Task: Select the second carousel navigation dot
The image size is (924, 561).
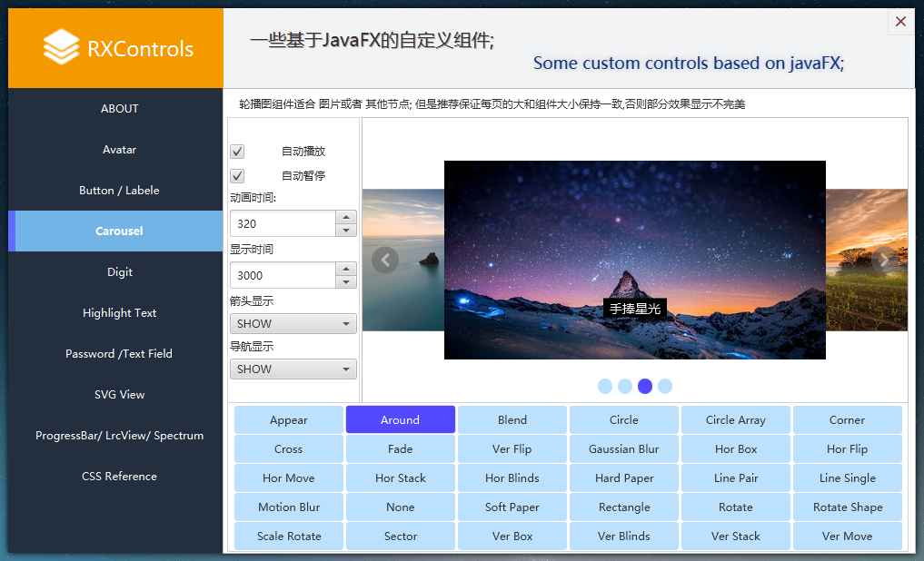Action: click(x=625, y=387)
